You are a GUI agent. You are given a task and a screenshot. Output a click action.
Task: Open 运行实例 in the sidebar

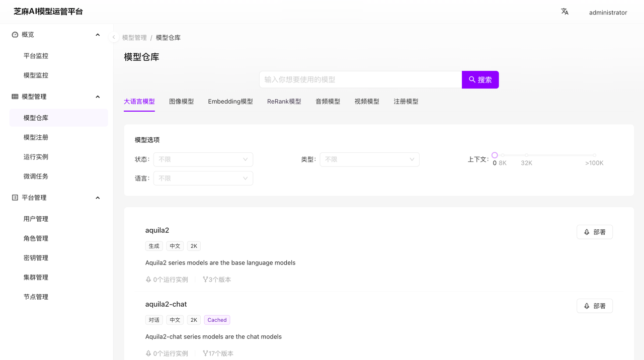(58, 157)
